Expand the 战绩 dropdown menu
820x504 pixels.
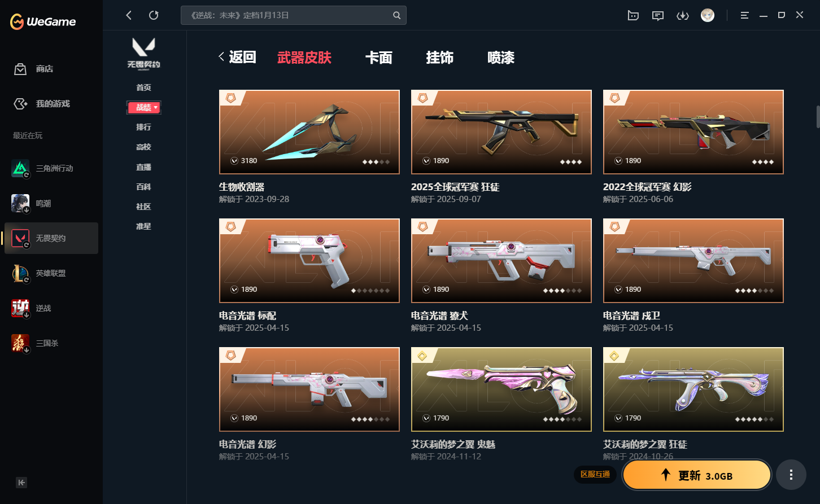pyautogui.click(x=144, y=107)
